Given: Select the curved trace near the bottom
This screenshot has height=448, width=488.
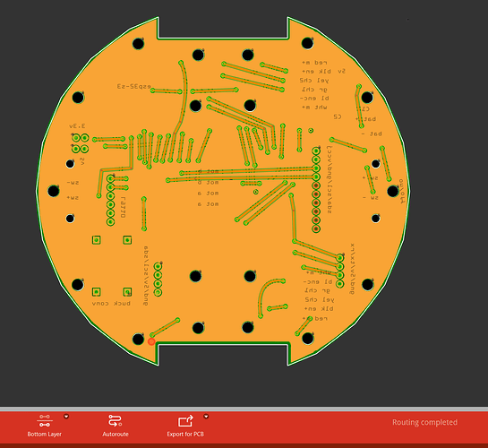Looking at the screenshot, I should [x=269, y=297].
